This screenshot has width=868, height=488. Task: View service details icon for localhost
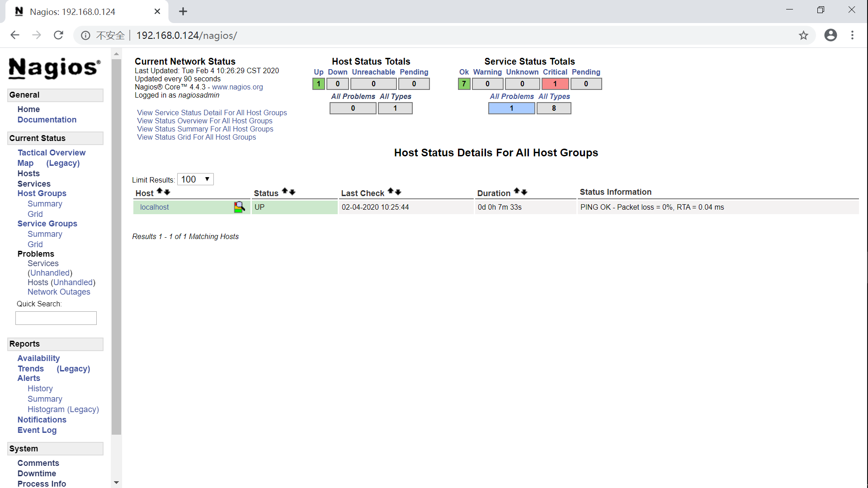[x=239, y=207]
